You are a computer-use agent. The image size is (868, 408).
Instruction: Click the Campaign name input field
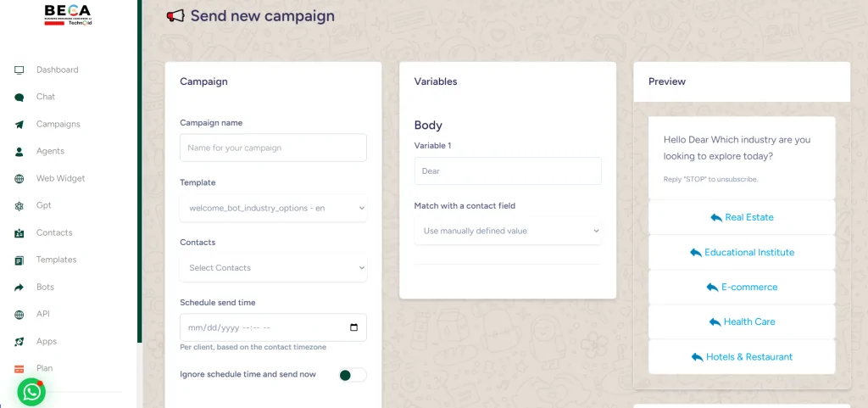click(273, 148)
